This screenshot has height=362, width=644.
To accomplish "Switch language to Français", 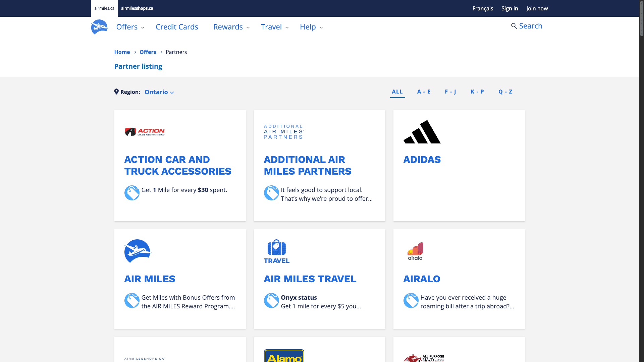I will click(483, 8).
